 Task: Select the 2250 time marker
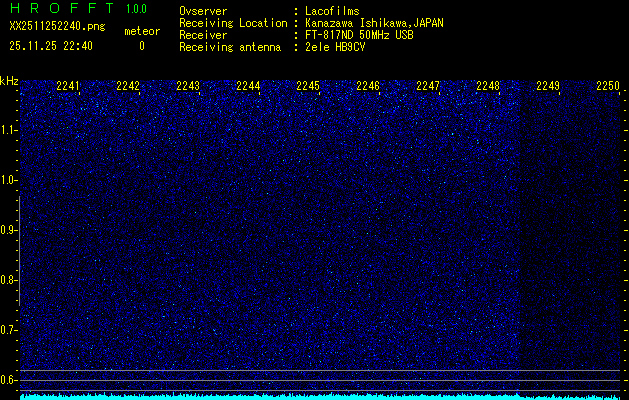[608, 87]
